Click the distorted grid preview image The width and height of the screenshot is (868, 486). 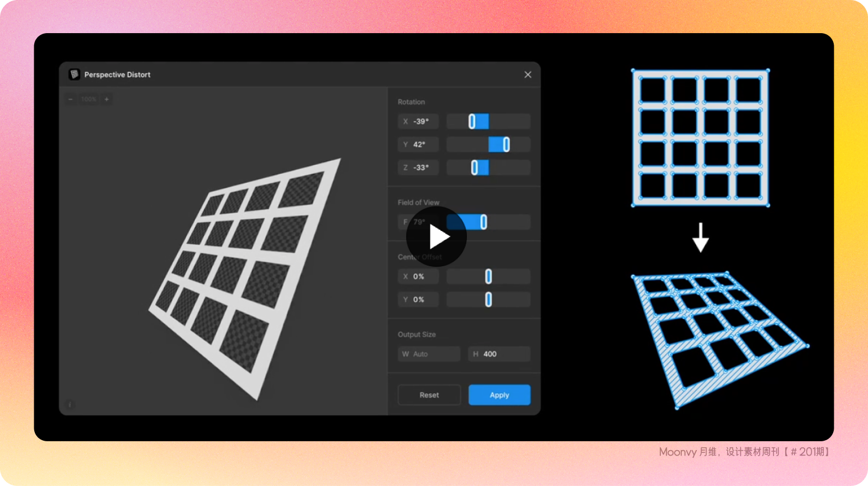click(x=243, y=276)
